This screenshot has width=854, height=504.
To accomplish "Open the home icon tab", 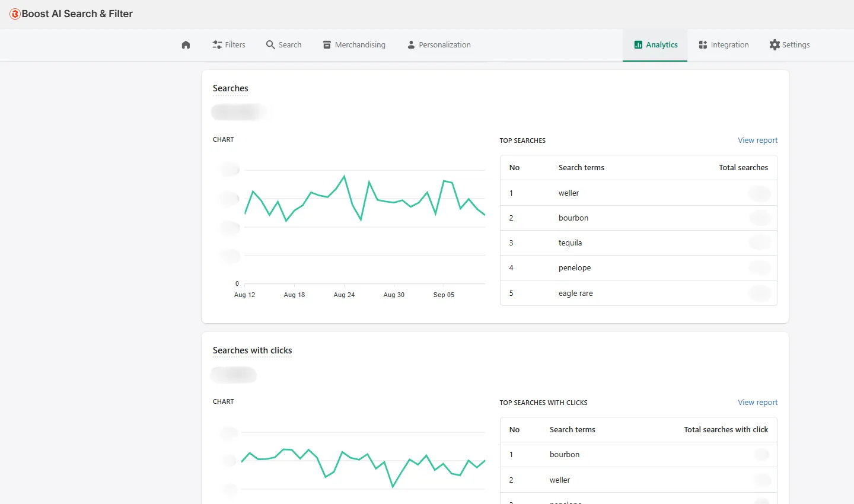I will coord(186,44).
